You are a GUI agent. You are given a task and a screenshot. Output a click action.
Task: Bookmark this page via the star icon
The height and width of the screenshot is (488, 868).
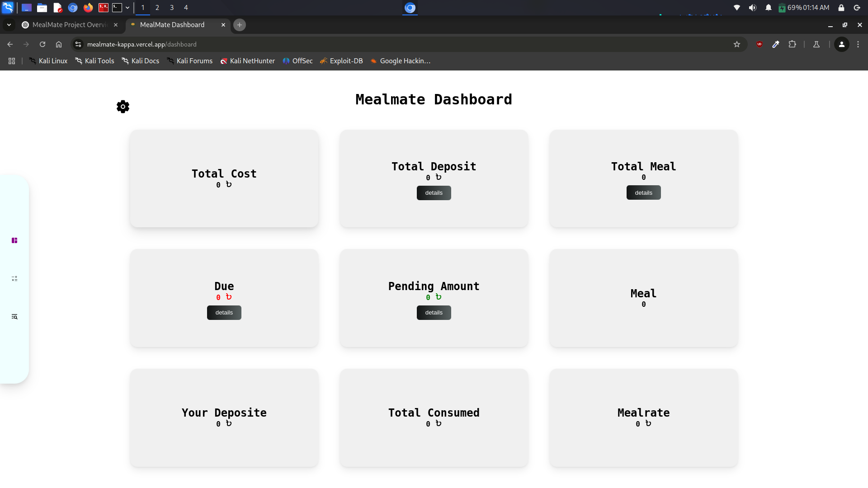click(737, 44)
